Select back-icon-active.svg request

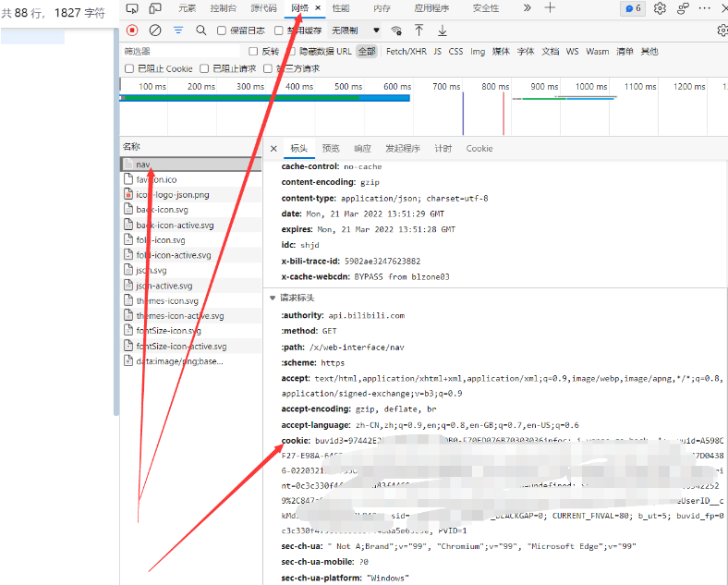tap(191, 225)
